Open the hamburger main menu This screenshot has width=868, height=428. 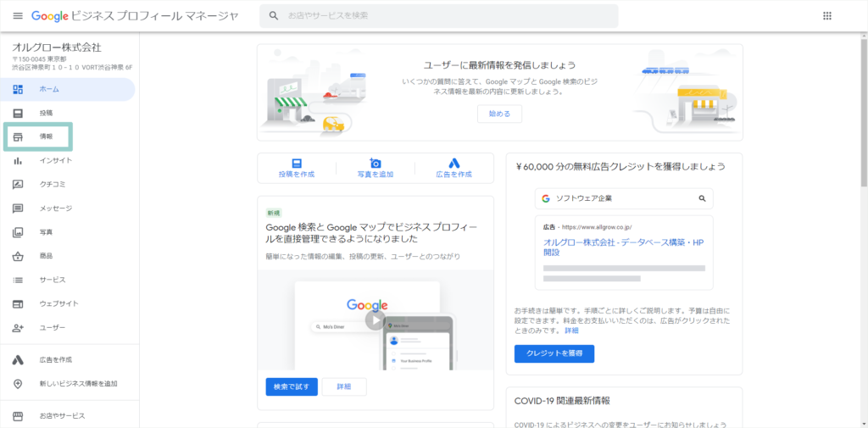click(18, 16)
